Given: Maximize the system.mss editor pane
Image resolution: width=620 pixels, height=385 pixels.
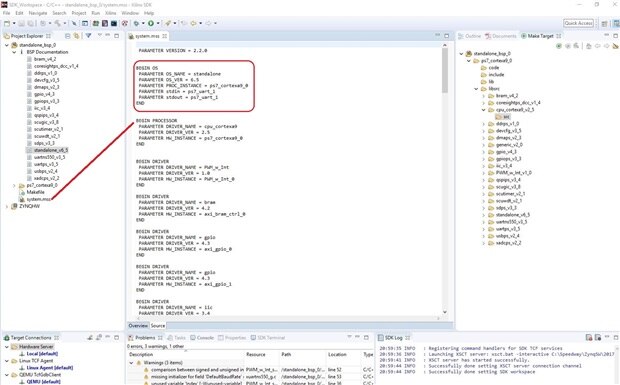Looking at the screenshot, I should pyautogui.click(x=447, y=36).
